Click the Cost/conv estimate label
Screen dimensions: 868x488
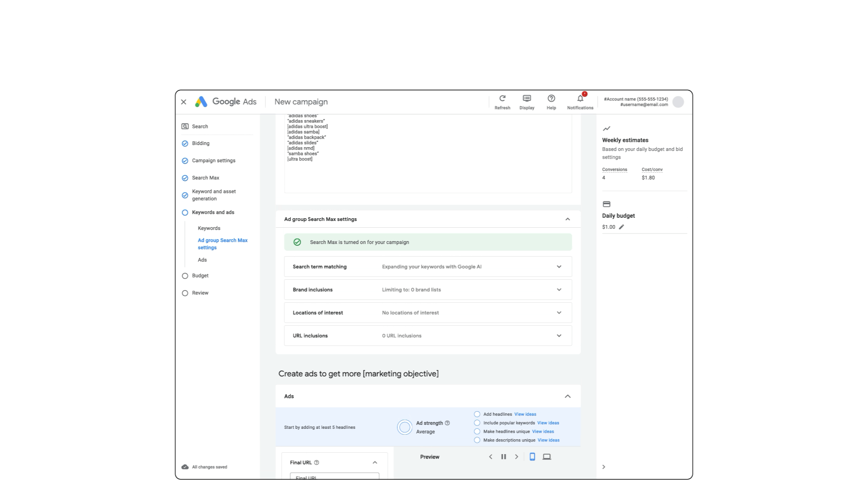pyautogui.click(x=652, y=169)
